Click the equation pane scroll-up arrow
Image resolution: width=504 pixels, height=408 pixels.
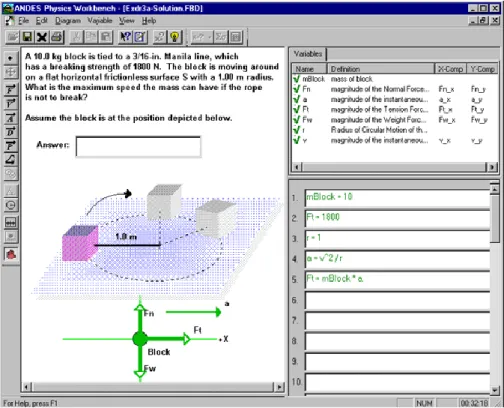click(495, 189)
